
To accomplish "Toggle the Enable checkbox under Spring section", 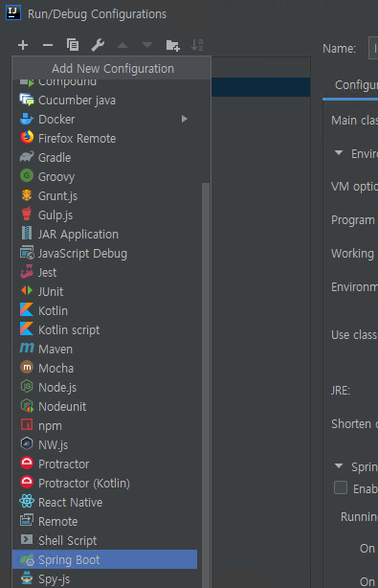I will click(x=341, y=487).
